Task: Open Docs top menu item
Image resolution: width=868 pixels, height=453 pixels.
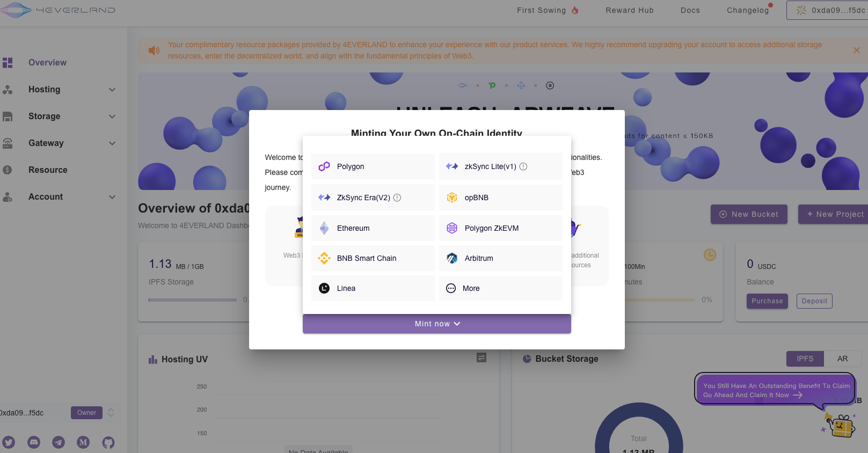Action: (x=690, y=10)
